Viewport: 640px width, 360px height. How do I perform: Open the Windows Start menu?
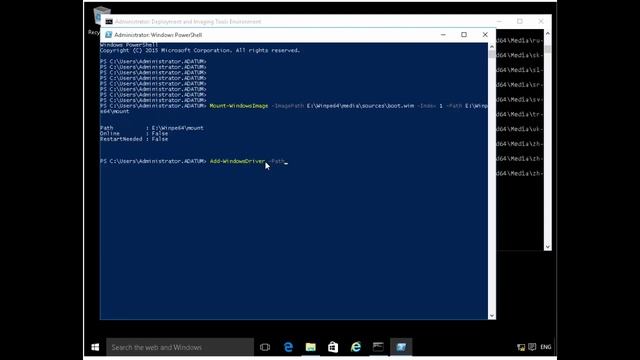pos(95,347)
